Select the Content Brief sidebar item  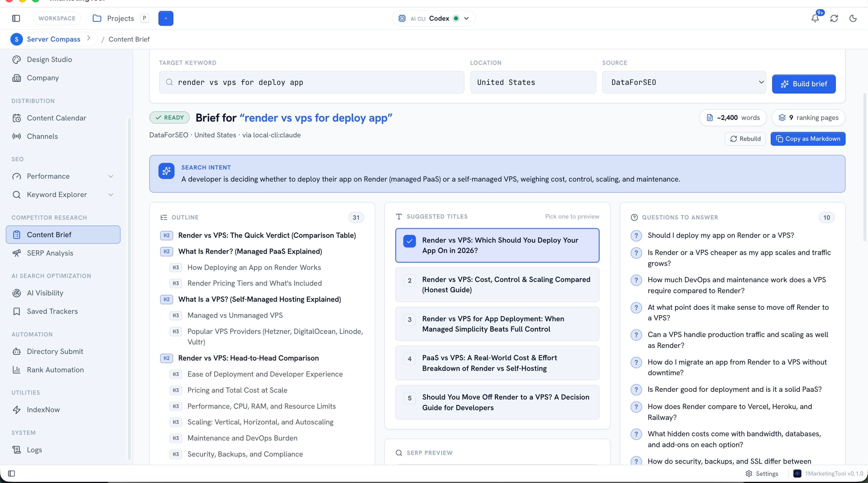[x=63, y=235]
